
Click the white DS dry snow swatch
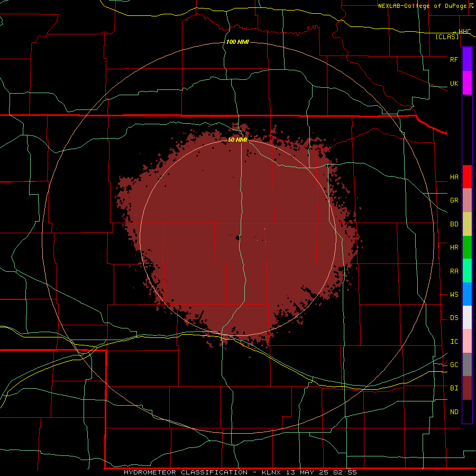(x=467, y=317)
